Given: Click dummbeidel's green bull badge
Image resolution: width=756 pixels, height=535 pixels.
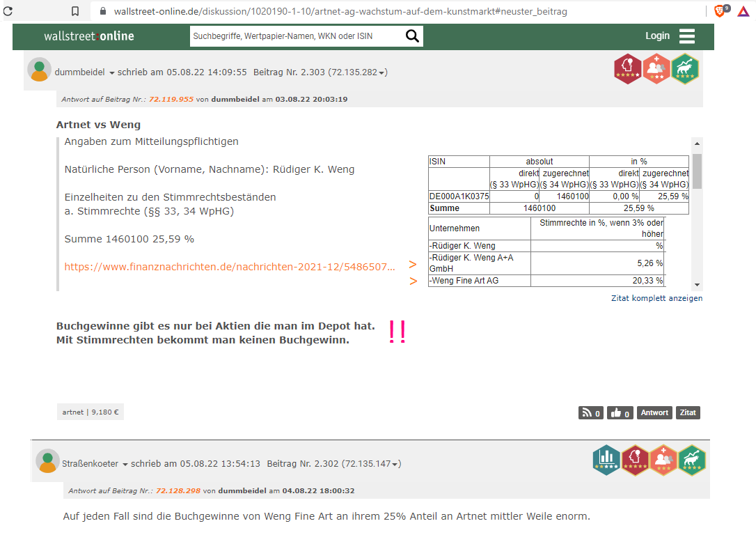Looking at the screenshot, I should tap(684, 68).
